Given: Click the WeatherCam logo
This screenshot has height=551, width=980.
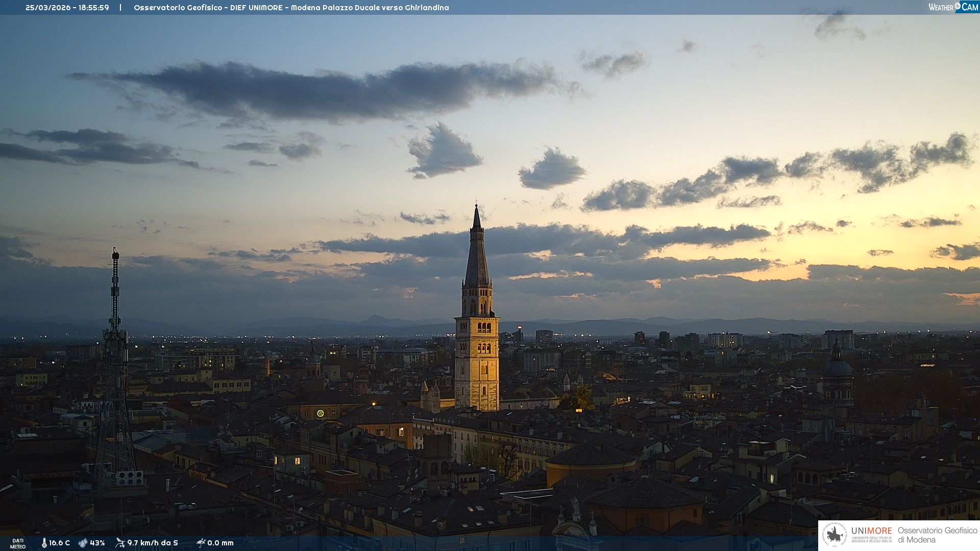Looking at the screenshot, I should coord(953,7).
